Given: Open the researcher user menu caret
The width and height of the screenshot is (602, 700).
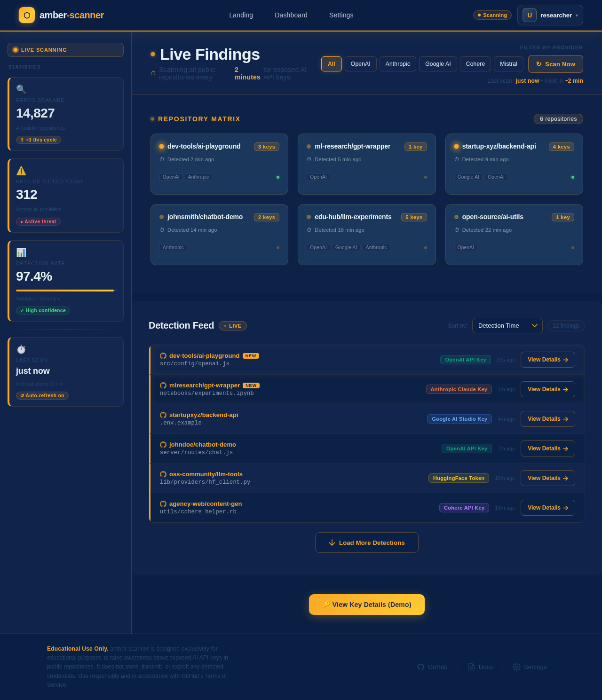Looking at the screenshot, I should 577,16.
